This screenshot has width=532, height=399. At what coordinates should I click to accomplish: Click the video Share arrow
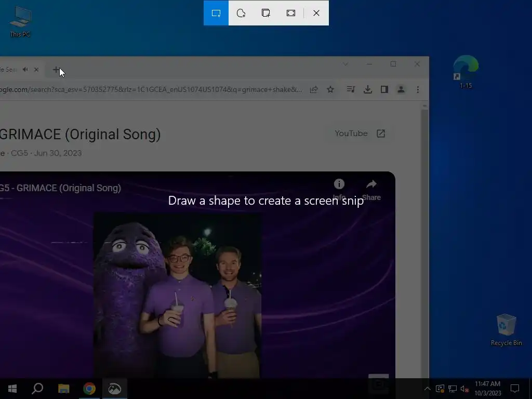pos(371,184)
